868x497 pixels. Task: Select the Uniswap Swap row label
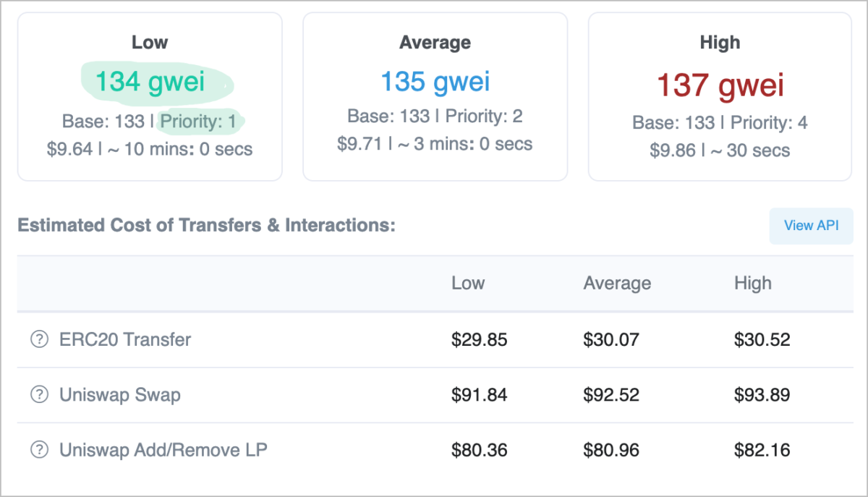[120, 395]
